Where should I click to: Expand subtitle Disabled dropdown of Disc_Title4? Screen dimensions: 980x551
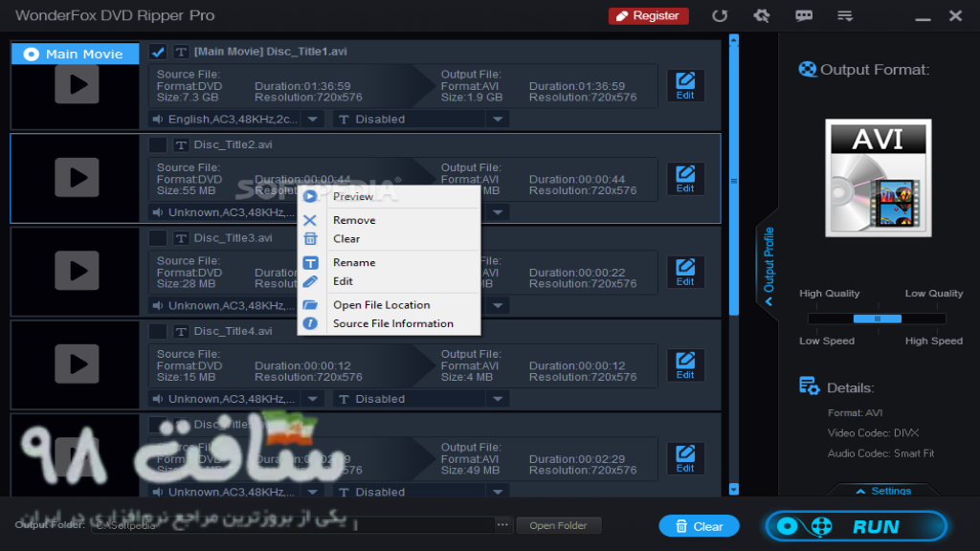click(498, 399)
